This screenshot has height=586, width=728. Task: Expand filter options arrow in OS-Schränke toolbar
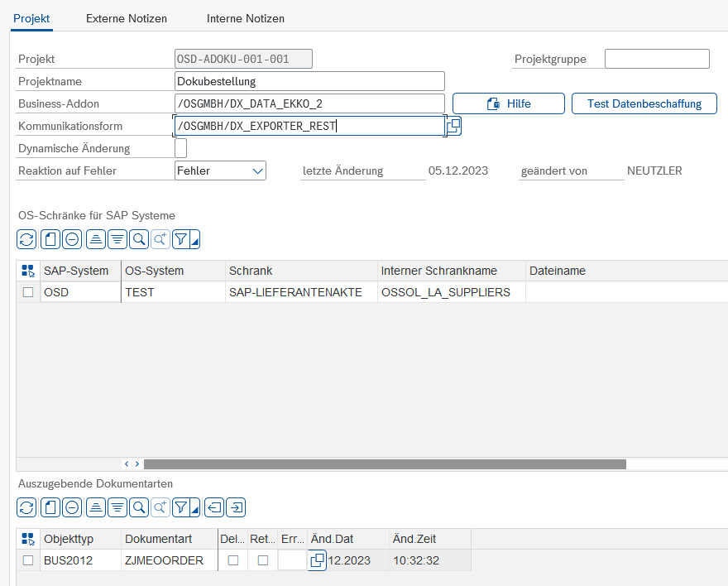194,241
